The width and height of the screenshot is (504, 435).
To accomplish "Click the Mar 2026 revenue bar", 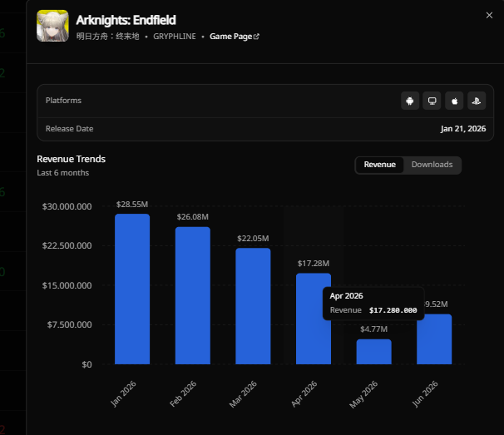I will tap(253, 306).
